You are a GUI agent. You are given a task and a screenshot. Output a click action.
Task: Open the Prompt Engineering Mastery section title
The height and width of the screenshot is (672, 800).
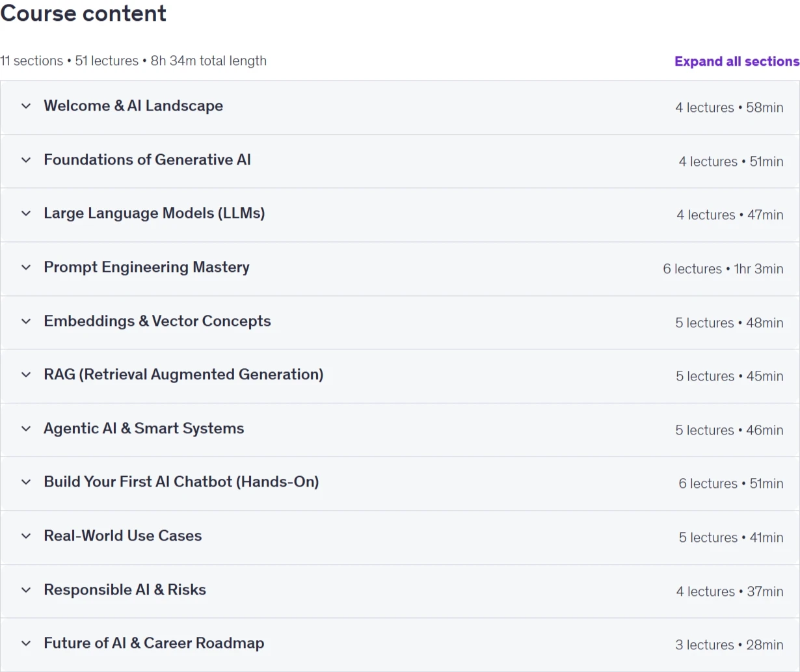146,267
